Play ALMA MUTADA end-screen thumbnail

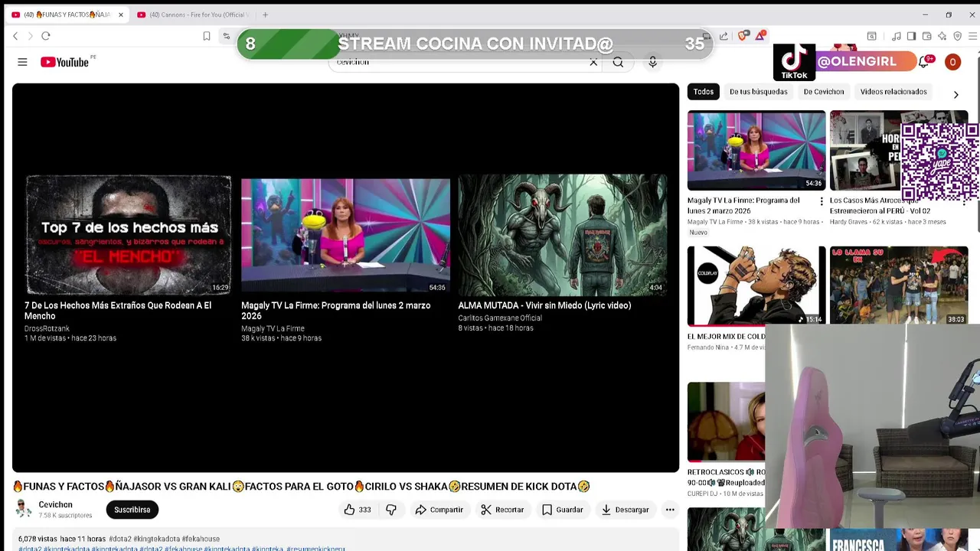pyautogui.click(x=563, y=235)
